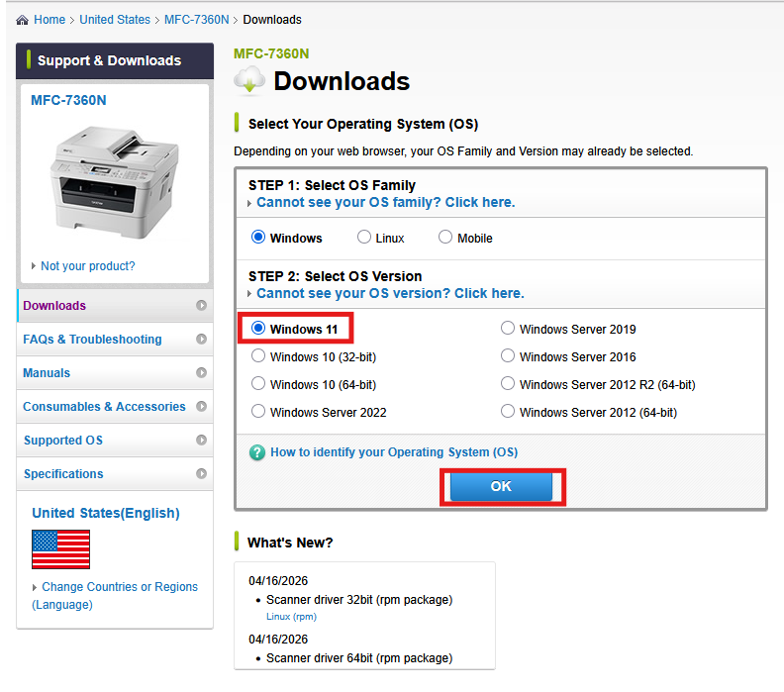Image resolution: width=784 pixels, height=692 pixels.
Task: Open the Supported OS sidebar item
Action: point(115,440)
